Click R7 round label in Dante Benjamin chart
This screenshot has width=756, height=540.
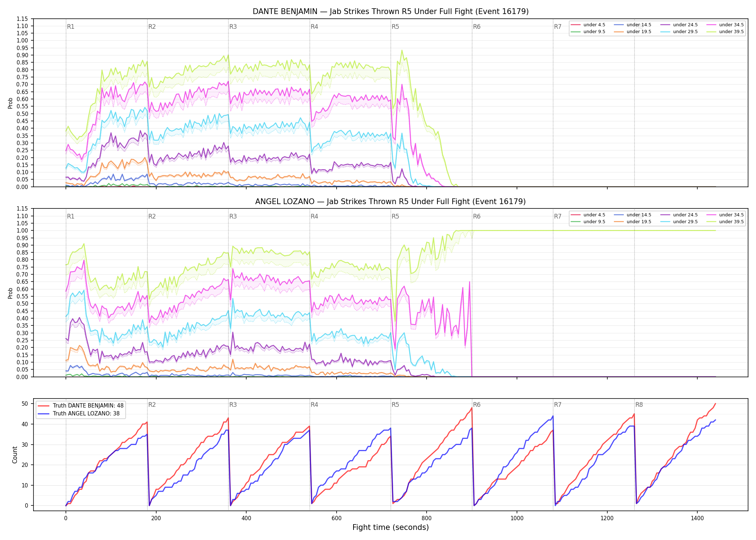(x=558, y=27)
